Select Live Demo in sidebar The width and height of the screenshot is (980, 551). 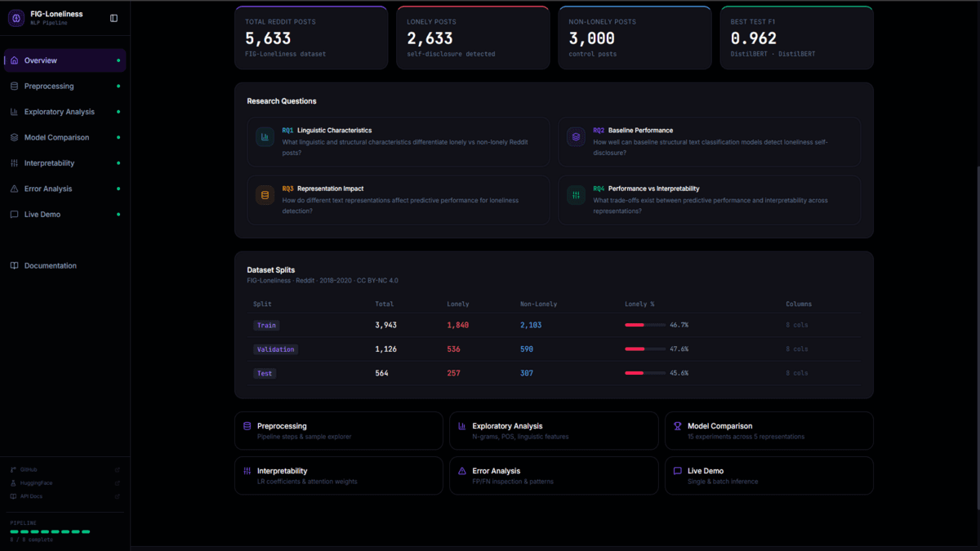(65, 214)
